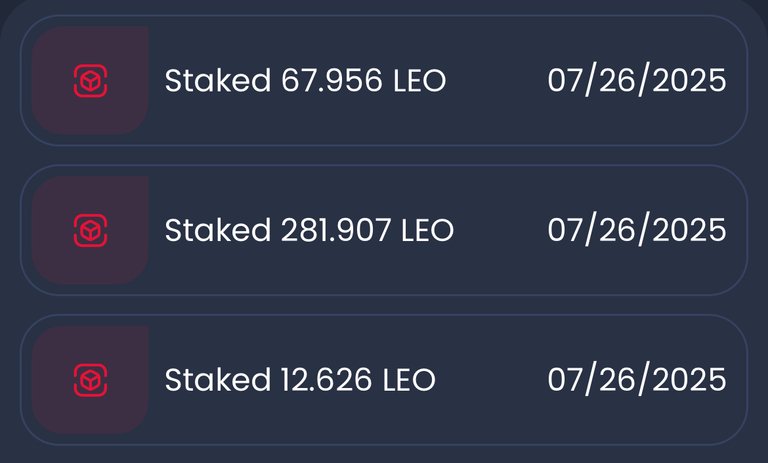Click the cube icon beside Staked 12.626 LEO
The image size is (768, 463).
tap(91, 380)
